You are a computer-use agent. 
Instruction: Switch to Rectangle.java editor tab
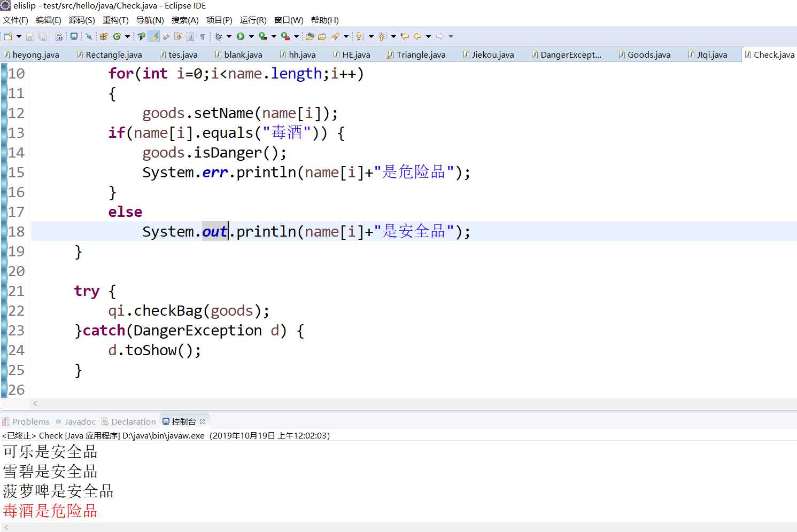[110, 54]
